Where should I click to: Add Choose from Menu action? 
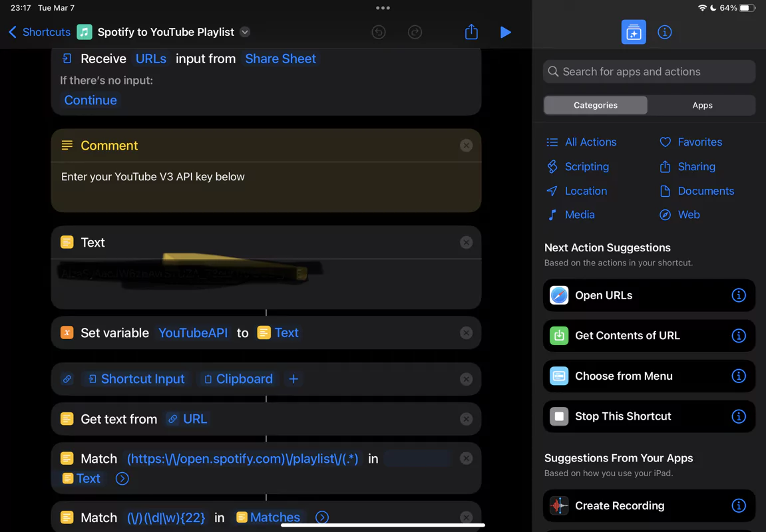click(649, 376)
